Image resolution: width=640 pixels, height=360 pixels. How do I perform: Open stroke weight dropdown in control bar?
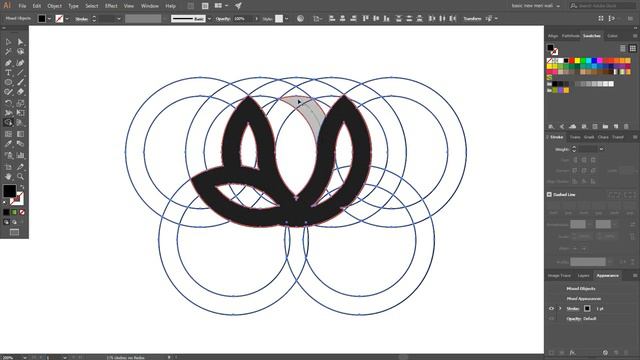(119, 19)
